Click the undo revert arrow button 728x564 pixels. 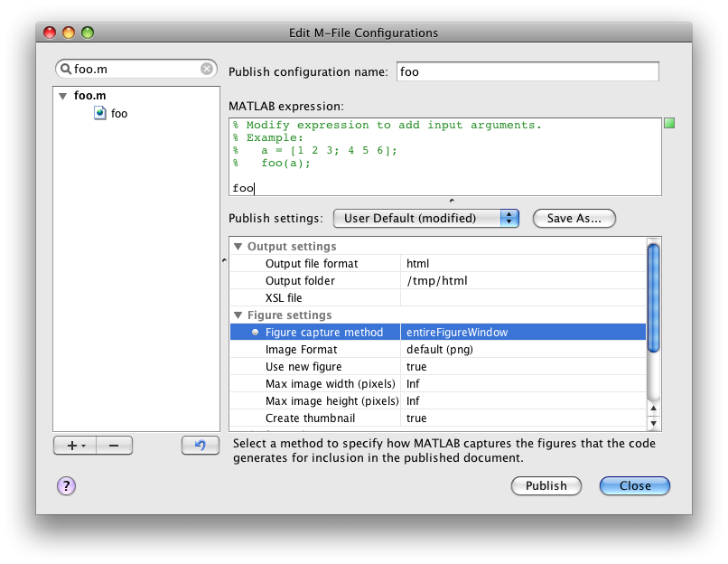coord(200,445)
